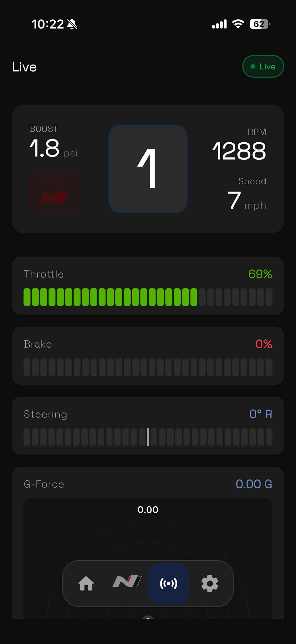
Task: Tap the Brake bar gauge
Action: (x=148, y=367)
